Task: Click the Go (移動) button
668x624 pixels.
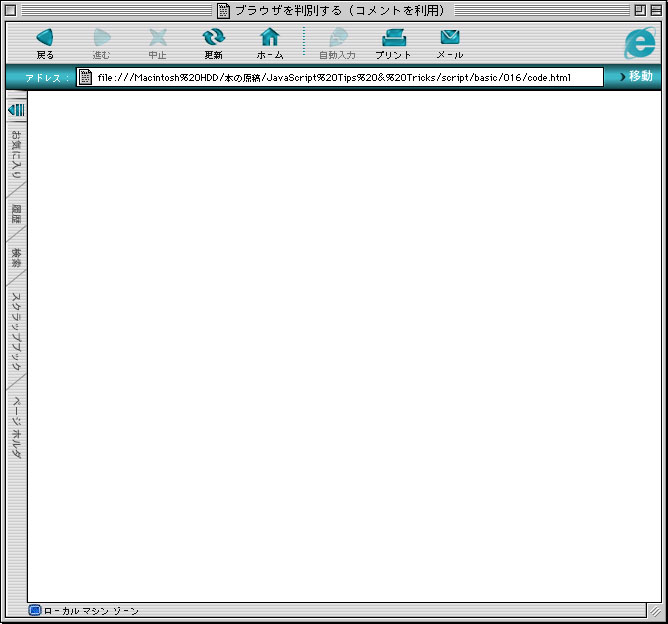Action: 634,76
